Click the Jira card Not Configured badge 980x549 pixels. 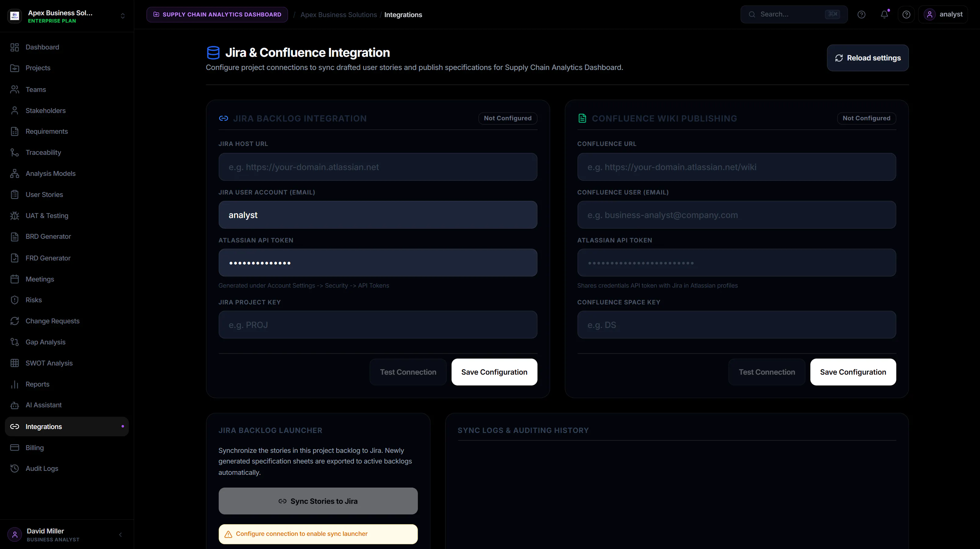(x=507, y=118)
